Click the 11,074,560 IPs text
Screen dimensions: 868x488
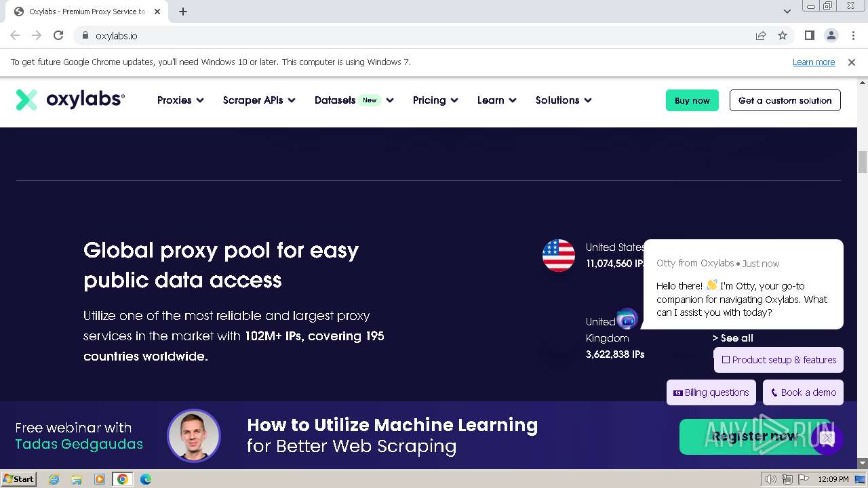tap(615, 264)
